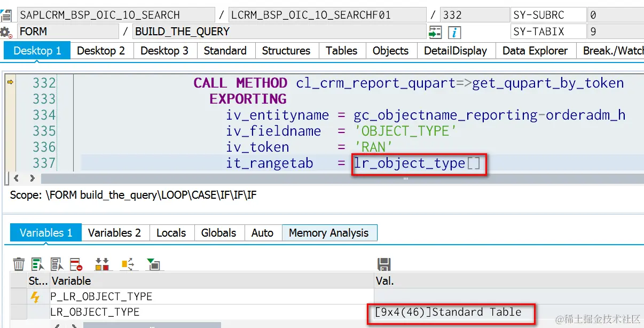Open the Data Explorer tab
The height and width of the screenshot is (328, 644).
point(535,51)
